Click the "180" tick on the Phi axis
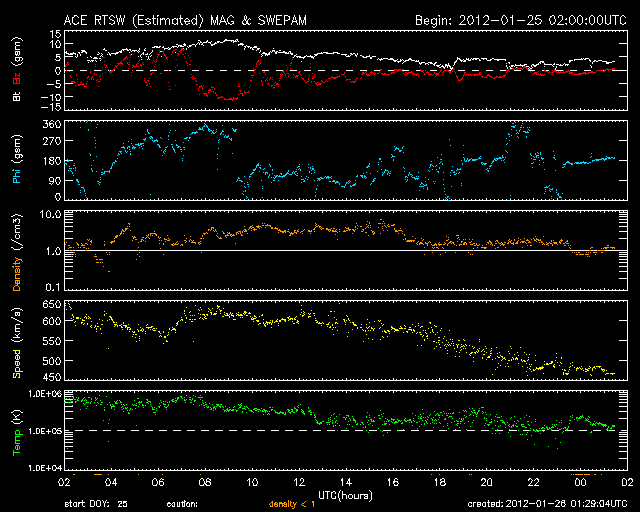Image resolution: width=640 pixels, height=512 pixels. click(52, 161)
